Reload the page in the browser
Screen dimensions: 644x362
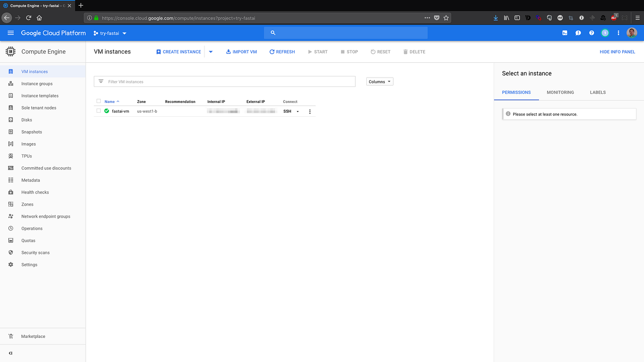(x=29, y=18)
